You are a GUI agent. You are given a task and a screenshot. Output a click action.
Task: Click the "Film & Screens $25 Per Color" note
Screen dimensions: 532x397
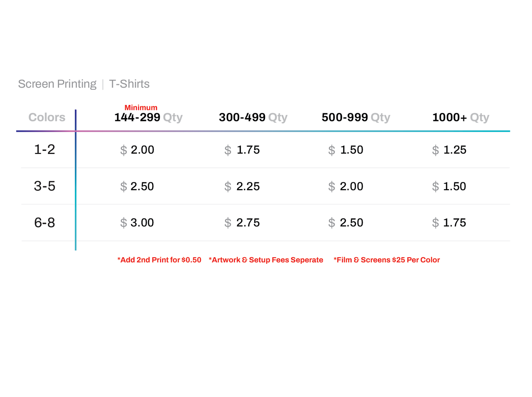pos(387,260)
